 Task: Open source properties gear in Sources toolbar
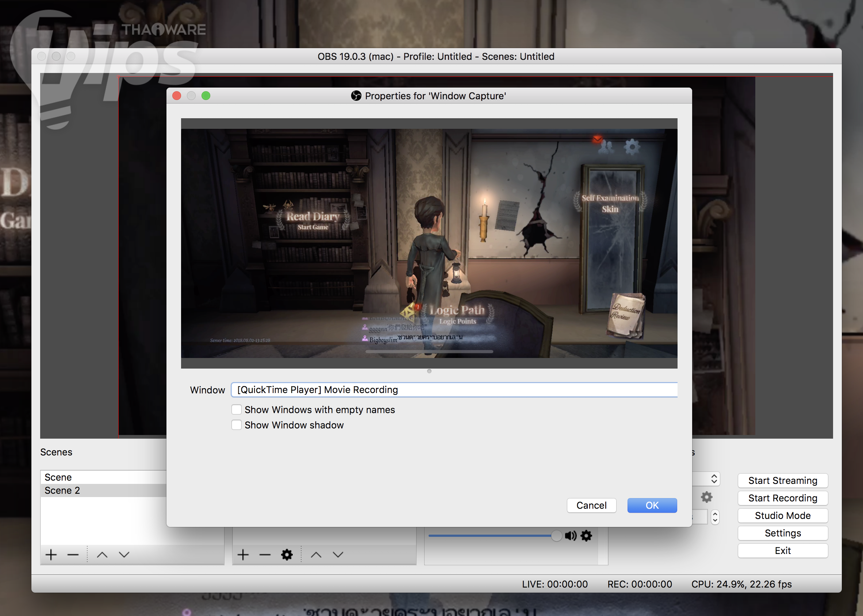pos(287,555)
